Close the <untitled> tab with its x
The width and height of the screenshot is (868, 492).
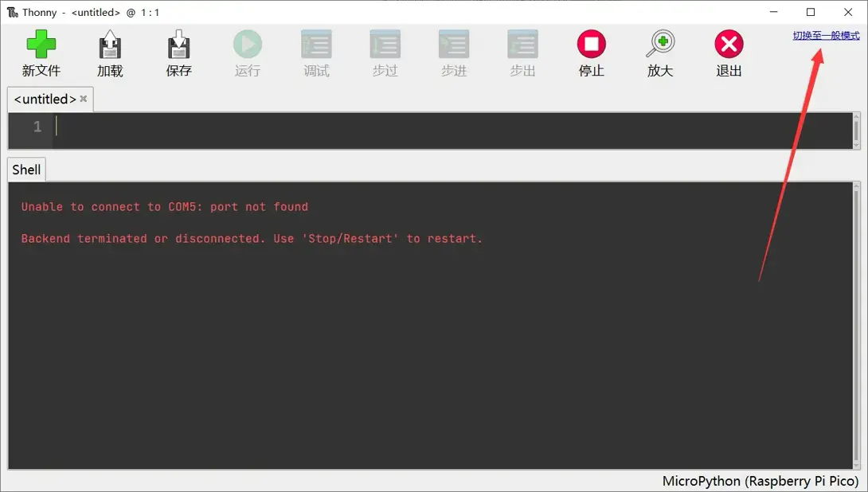pos(84,100)
